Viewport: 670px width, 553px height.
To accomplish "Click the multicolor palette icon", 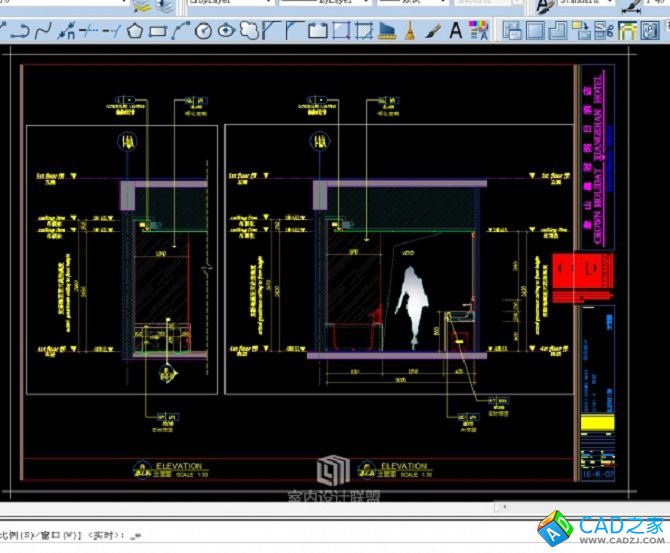I will (479, 31).
